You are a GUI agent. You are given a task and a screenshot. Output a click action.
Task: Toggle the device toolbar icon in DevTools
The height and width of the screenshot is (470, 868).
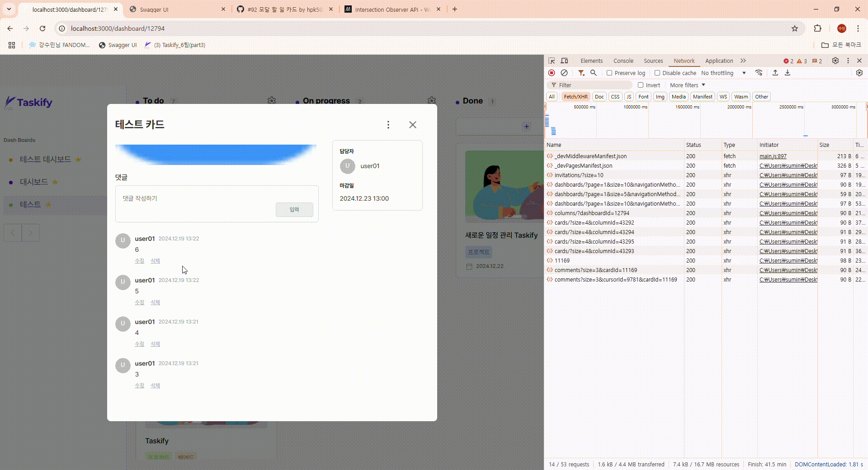point(564,61)
